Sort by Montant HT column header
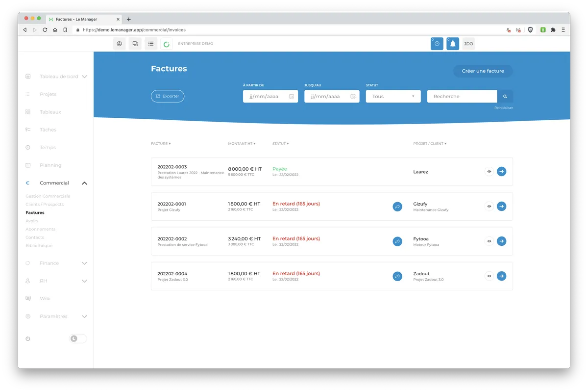 click(242, 144)
